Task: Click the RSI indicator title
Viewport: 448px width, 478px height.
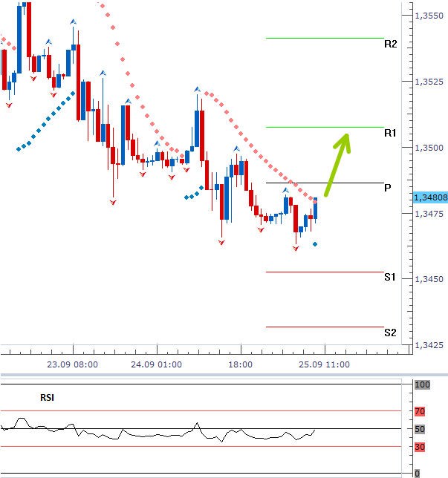Action: tap(47, 398)
